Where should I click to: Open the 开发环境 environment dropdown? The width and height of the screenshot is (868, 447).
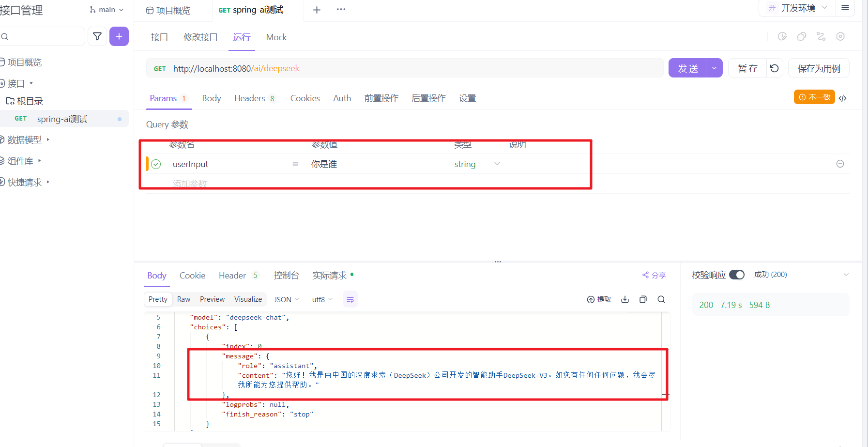pyautogui.click(x=798, y=8)
